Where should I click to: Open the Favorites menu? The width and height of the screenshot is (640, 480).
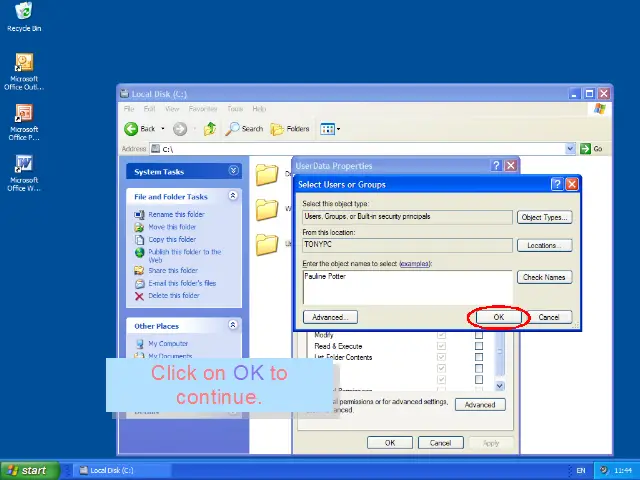pos(203,108)
